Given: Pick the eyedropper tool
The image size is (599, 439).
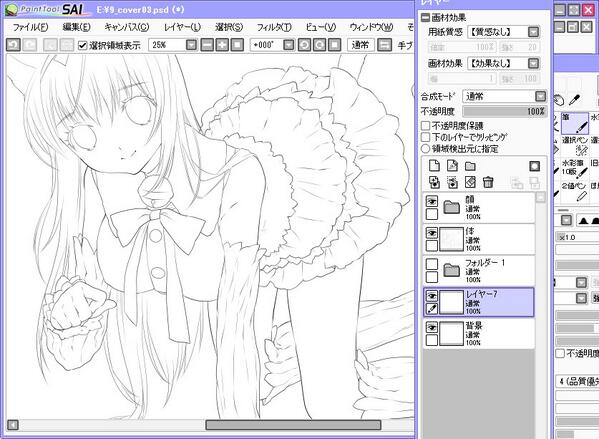Looking at the screenshot, I should (x=574, y=100).
